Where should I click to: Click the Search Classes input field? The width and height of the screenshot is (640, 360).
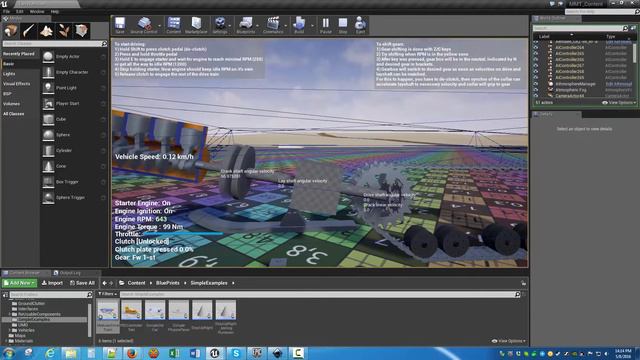click(x=55, y=44)
